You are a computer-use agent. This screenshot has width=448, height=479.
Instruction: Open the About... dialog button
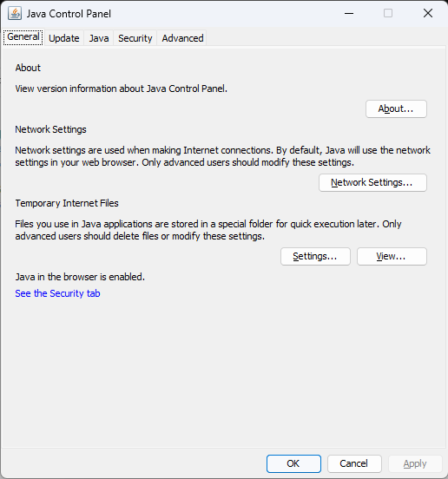[396, 108]
